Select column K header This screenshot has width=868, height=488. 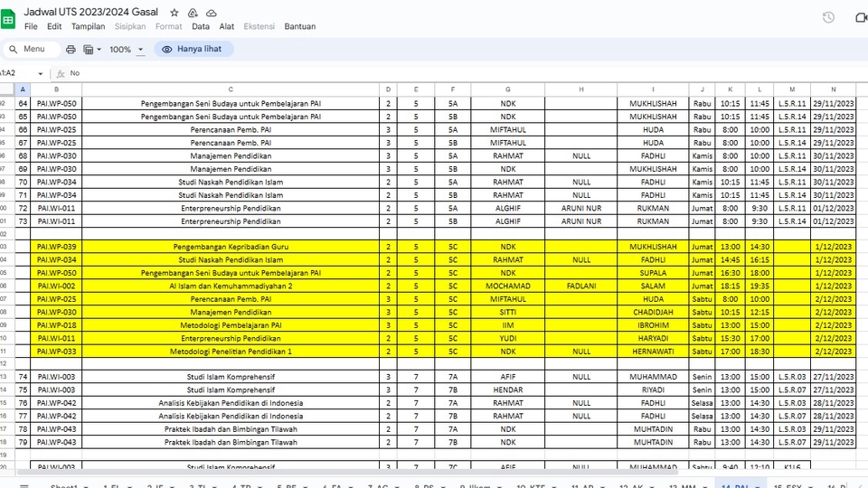pyautogui.click(x=730, y=89)
